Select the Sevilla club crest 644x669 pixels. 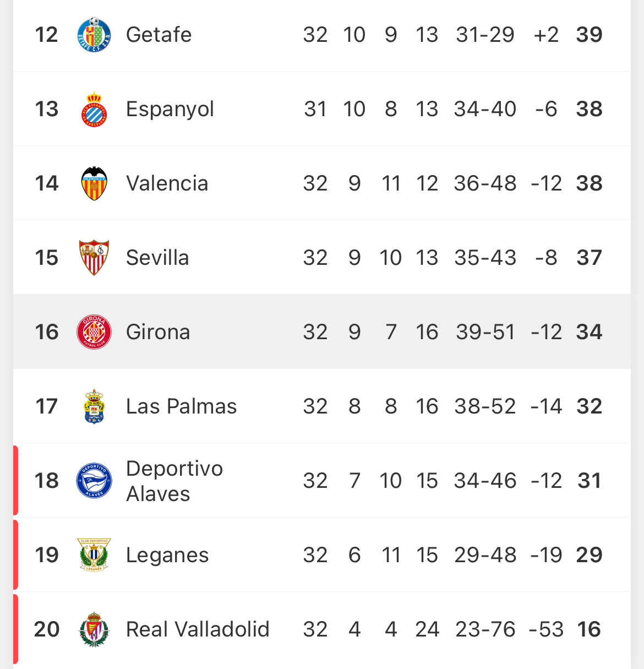pos(94,258)
